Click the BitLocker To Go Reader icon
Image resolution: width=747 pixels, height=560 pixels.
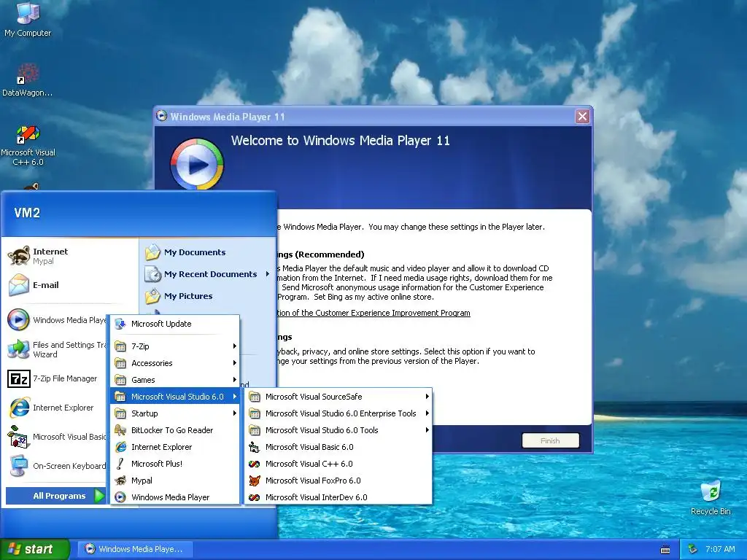(120, 430)
